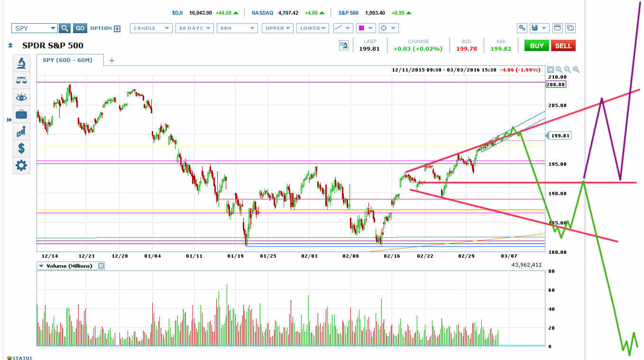Click the STATUS indicator at bottom left
644x360 pixels.
(19, 358)
